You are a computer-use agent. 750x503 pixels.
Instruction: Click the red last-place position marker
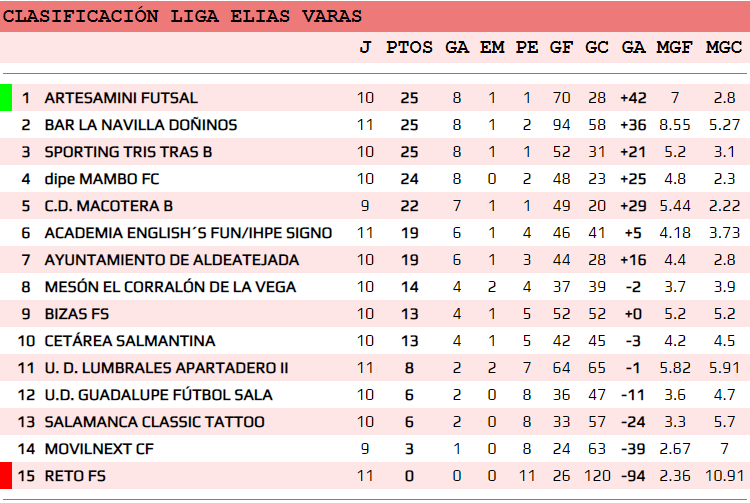click(6, 476)
